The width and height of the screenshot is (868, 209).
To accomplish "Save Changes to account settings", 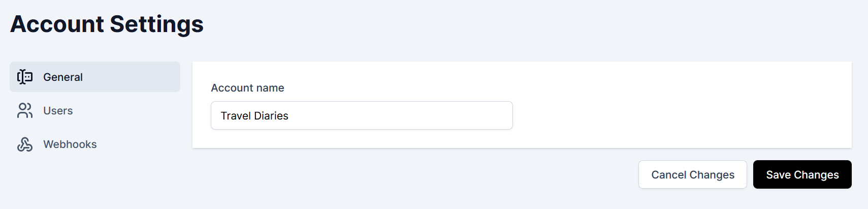I will (802, 174).
